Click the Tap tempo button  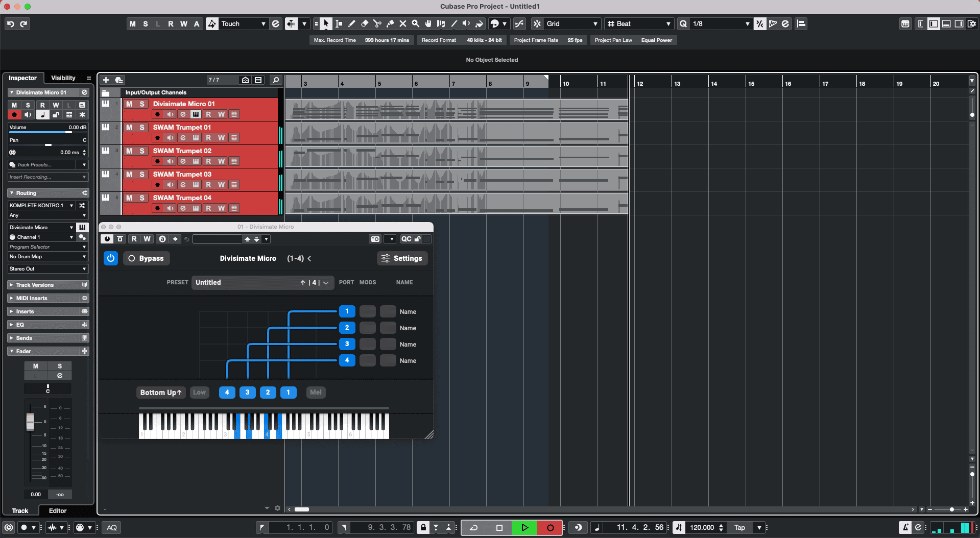pos(739,527)
